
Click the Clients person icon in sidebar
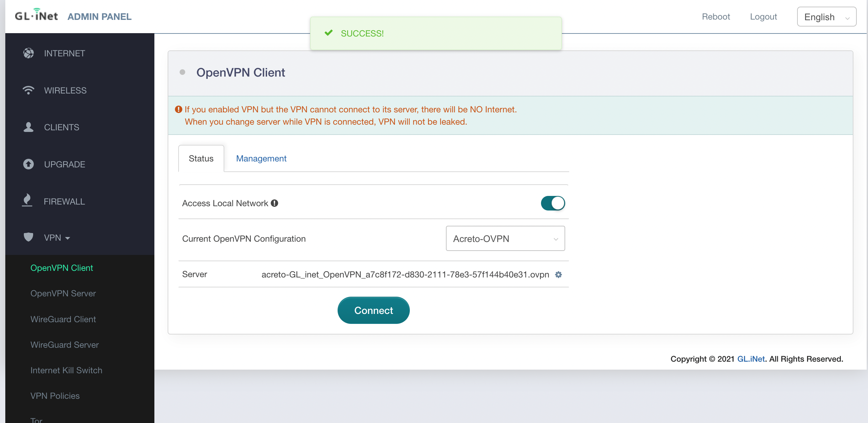[28, 127]
